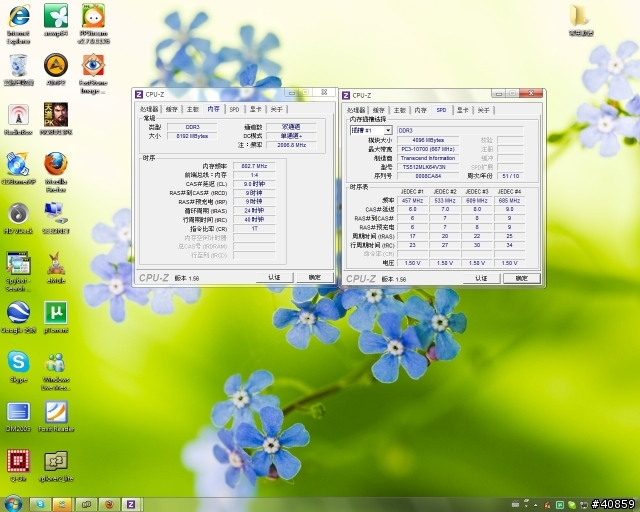
Task: Open the FastStone Image Viewer icon
Action: 93,66
